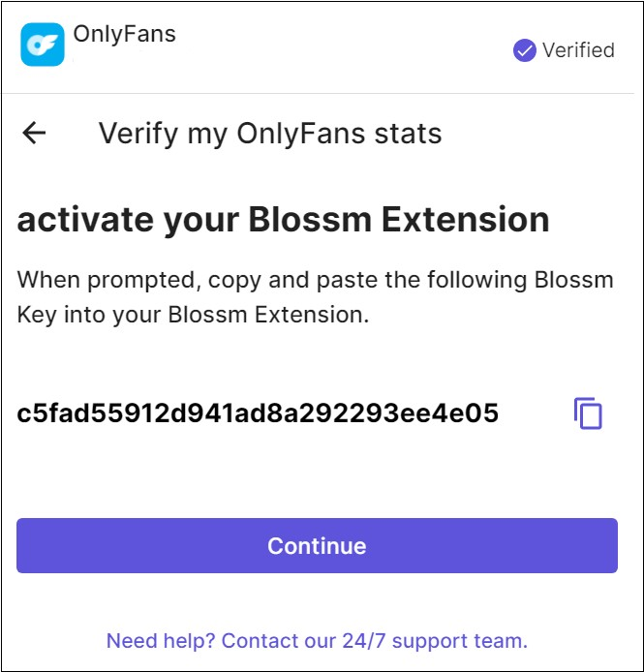The width and height of the screenshot is (644, 672).
Task: Click the Verified status label
Action: click(x=578, y=50)
